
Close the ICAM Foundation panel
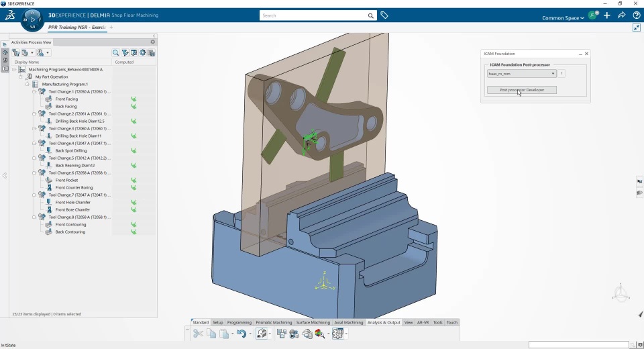tap(586, 54)
